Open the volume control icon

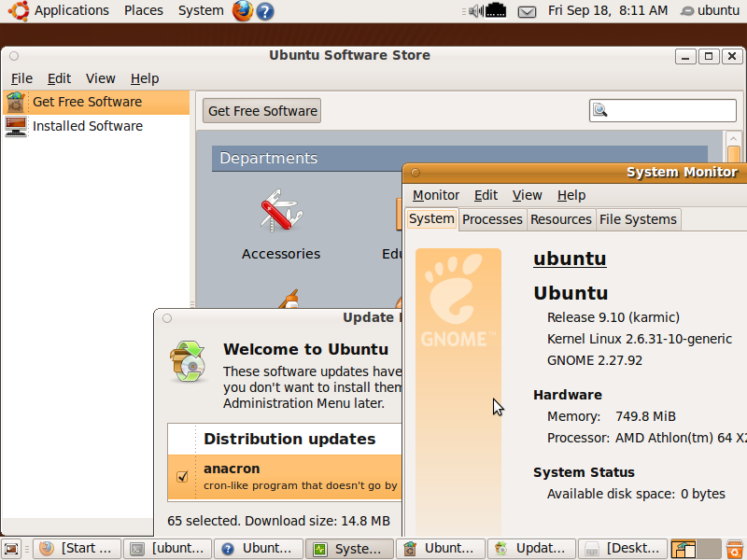[475, 11]
